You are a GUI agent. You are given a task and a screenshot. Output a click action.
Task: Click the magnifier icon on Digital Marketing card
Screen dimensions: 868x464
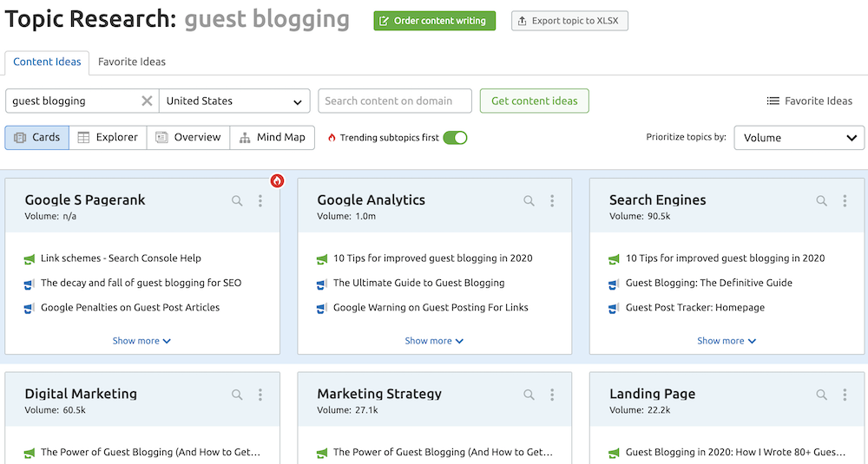[x=237, y=395]
